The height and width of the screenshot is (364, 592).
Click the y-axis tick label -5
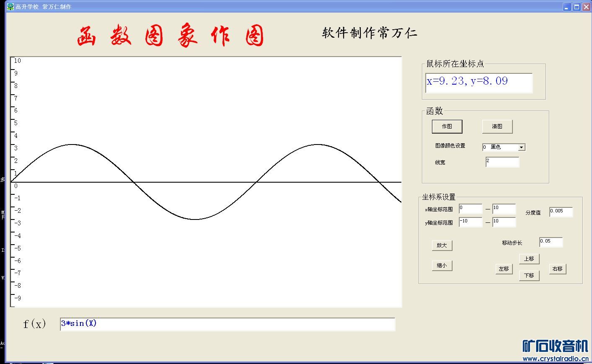click(x=17, y=248)
